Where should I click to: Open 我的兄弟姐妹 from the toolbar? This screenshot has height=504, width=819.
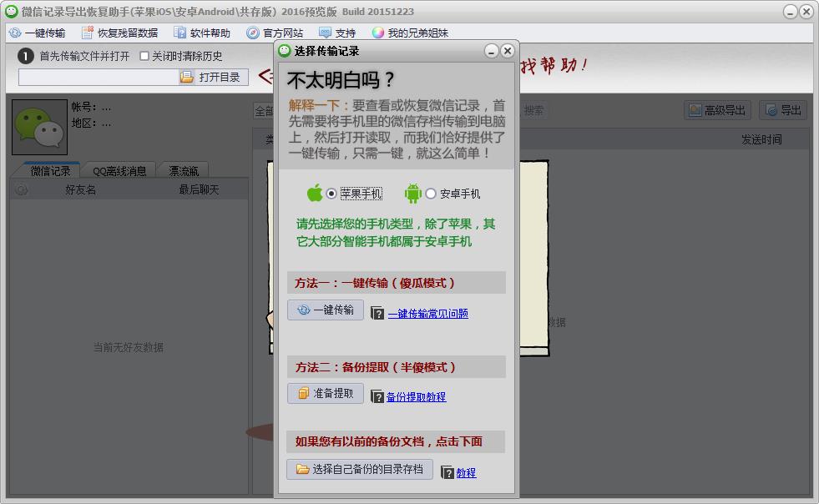378,33
